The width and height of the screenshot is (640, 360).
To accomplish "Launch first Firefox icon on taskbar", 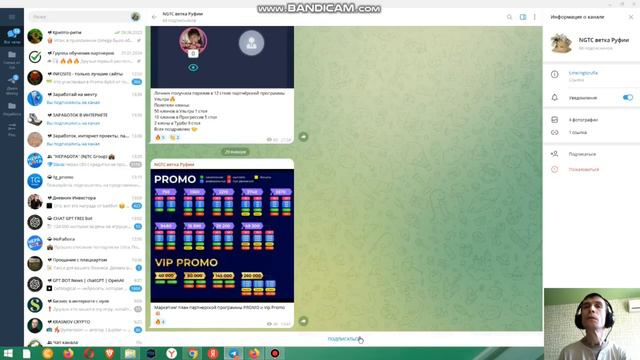I will (69, 353).
